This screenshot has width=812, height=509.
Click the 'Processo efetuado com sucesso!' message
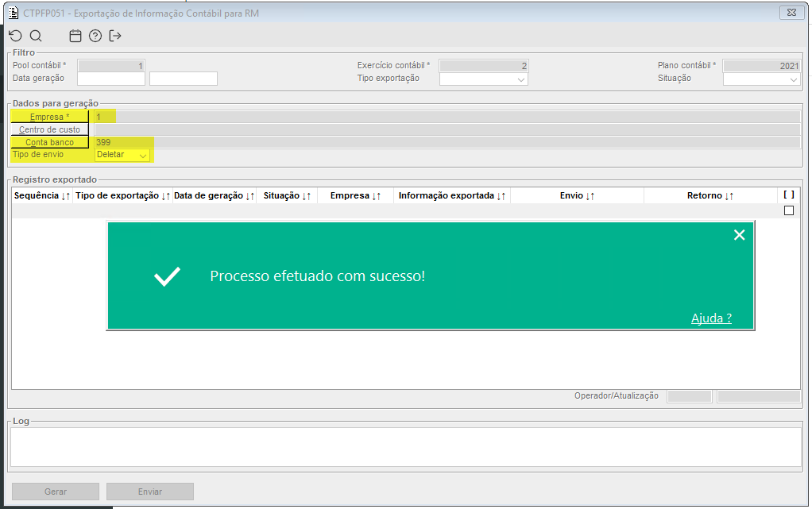pyautogui.click(x=318, y=276)
